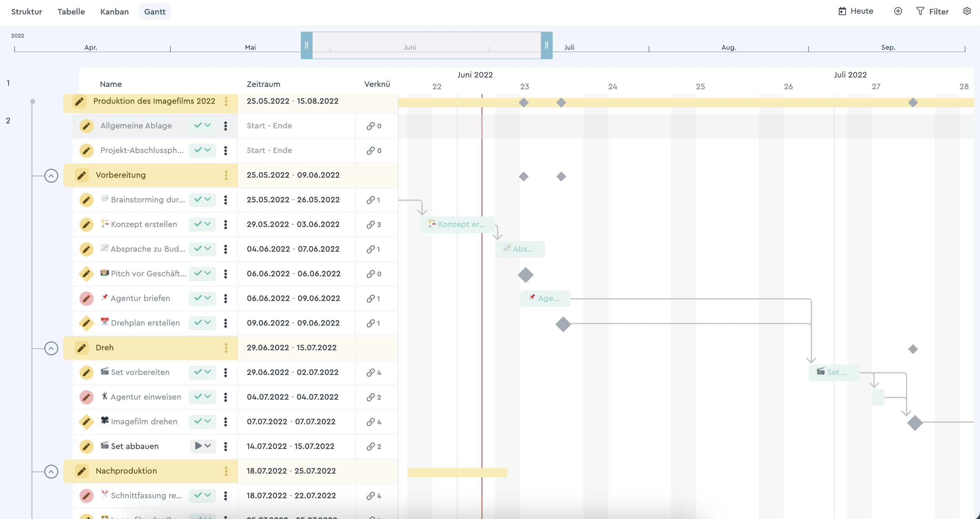This screenshot has height=519, width=980.
Task: Click pencil icon for Absprache zu Budget
Action: point(87,249)
